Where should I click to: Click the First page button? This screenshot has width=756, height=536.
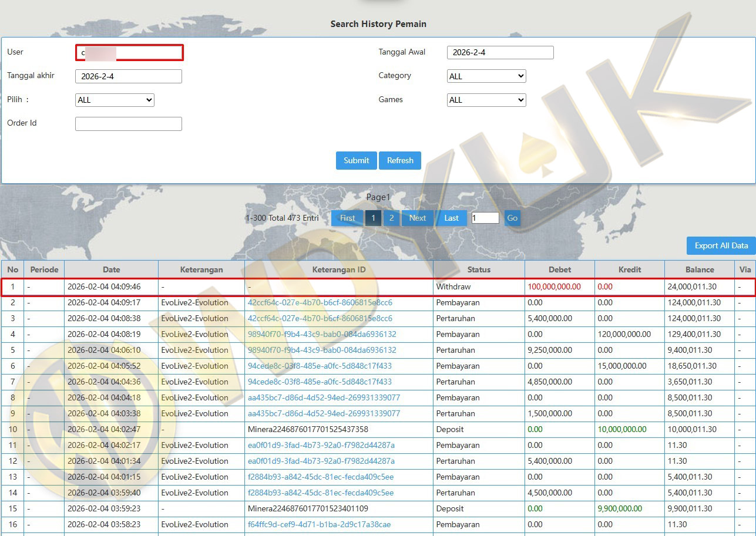tap(347, 218)
